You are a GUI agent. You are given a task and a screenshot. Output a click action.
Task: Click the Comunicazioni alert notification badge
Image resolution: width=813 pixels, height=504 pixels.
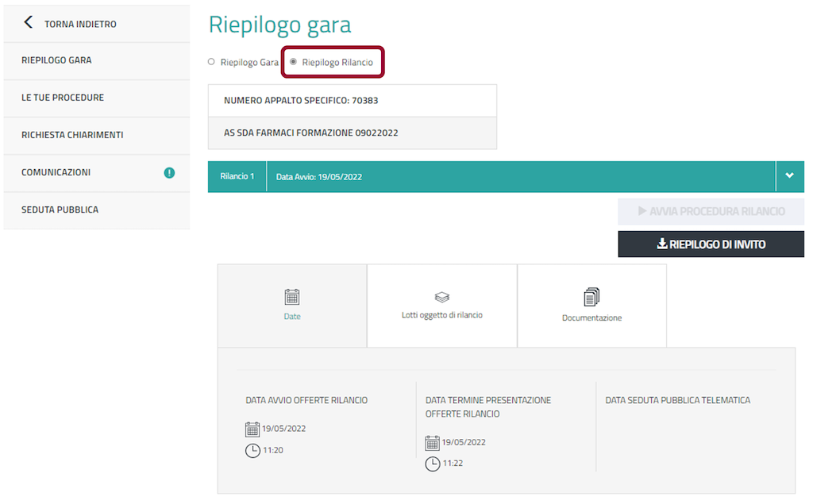(x=169, y=172)
